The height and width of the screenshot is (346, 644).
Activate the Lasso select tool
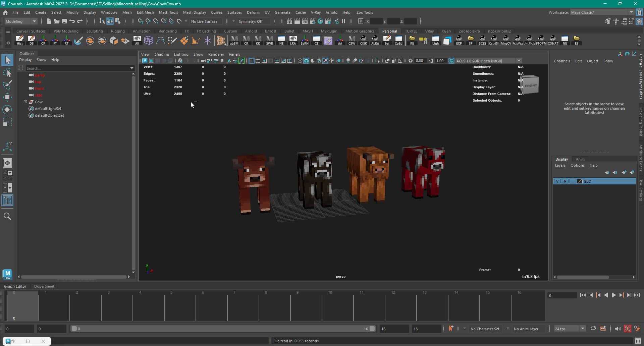pos(7,72)
